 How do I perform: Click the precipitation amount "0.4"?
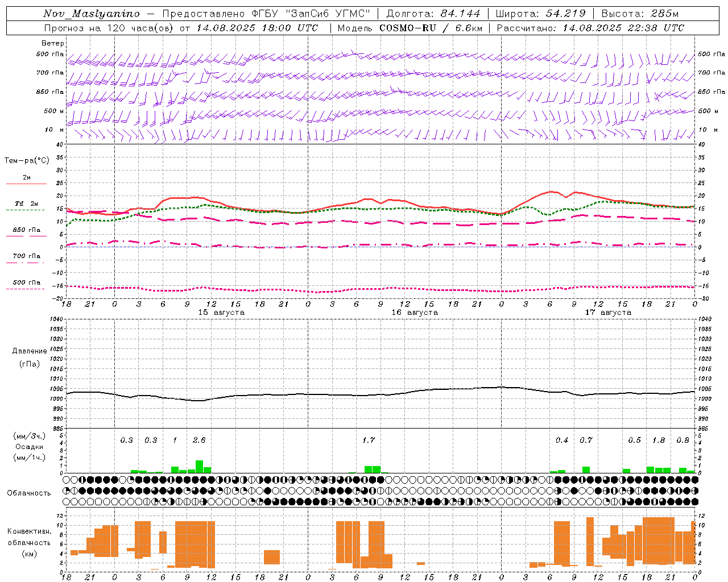tap(562, 440)
